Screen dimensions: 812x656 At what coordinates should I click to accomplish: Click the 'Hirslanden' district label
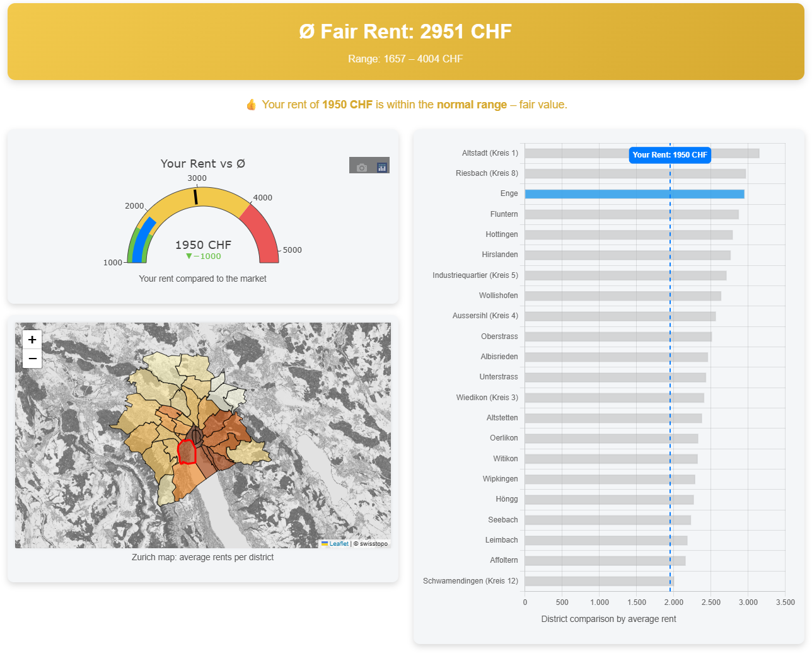[500, 255]
